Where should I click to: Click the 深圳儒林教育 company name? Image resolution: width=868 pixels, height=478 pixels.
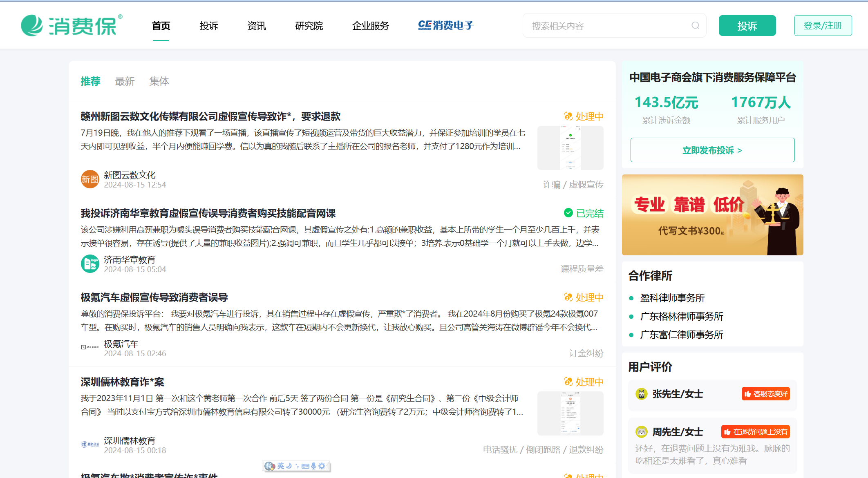(130, 440)
